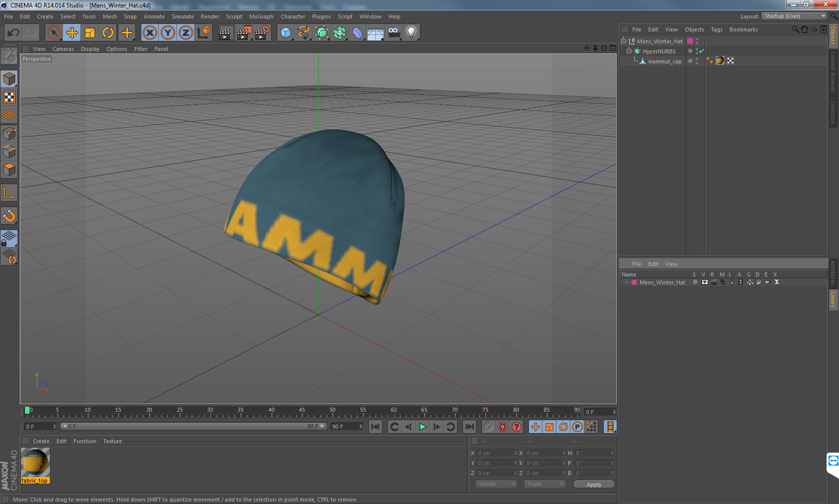Add a HyperNURBS generator object

tap(322, 33)
